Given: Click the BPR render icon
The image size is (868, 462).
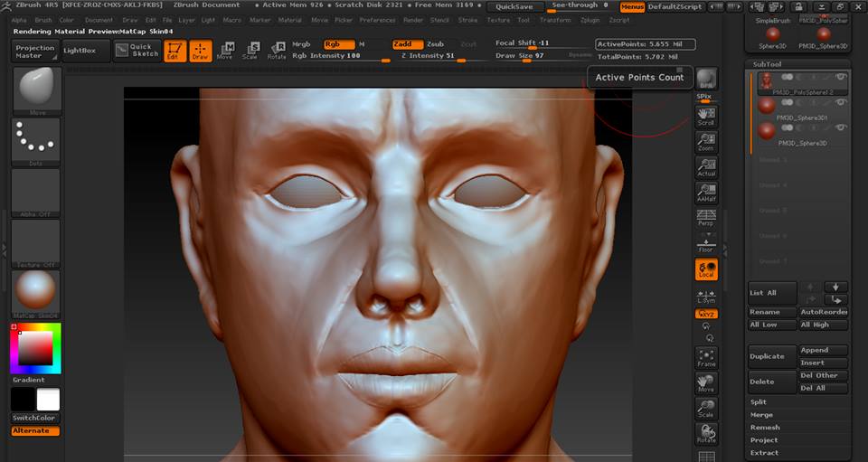Looking at the screenshot, I should coord(706,80).
